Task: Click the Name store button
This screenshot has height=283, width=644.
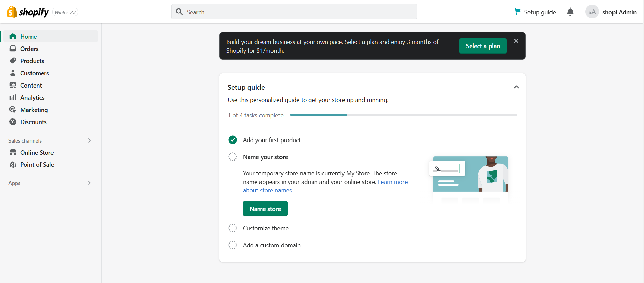Action: (265, 209)
